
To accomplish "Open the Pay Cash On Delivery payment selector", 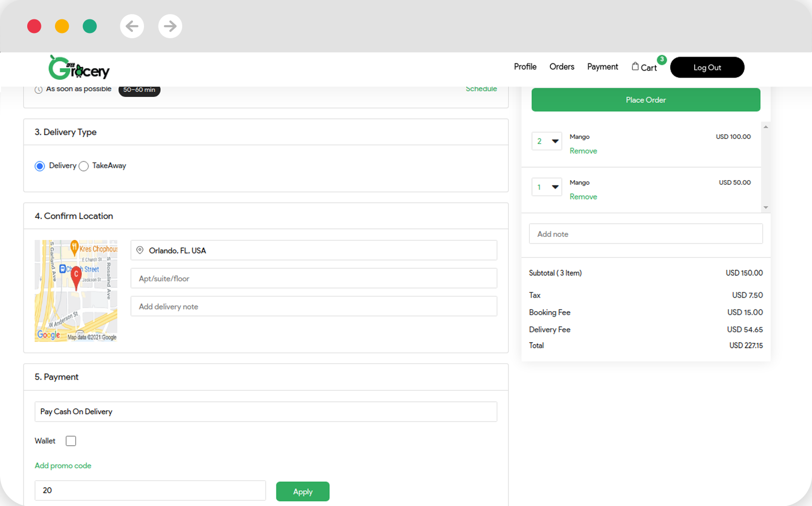I will (265, 412).
